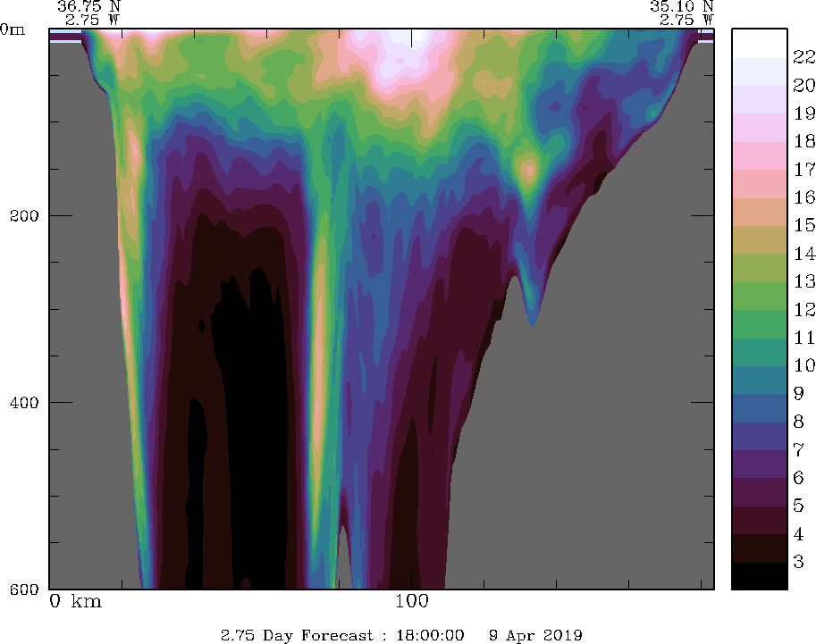Click the colorbar band between 3 and 4
The height and width of the screenshot is (644, 816).
point(760,548)
